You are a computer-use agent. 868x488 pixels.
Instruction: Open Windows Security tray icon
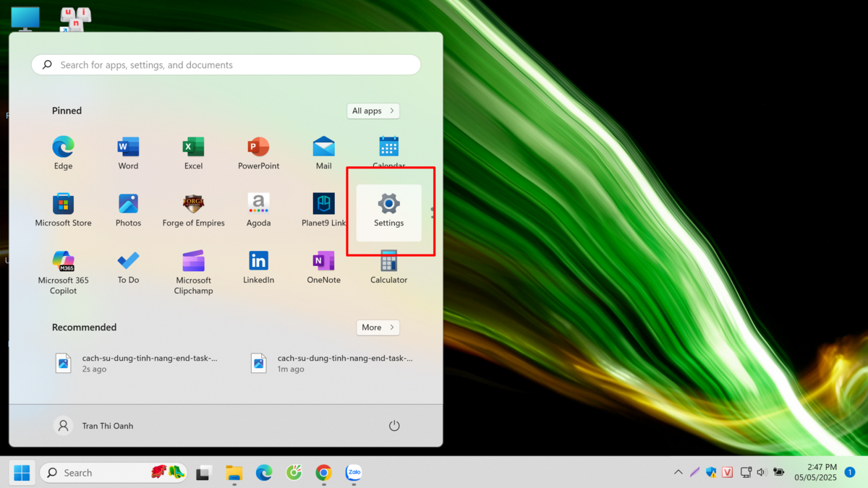click(x=711, y=472)
